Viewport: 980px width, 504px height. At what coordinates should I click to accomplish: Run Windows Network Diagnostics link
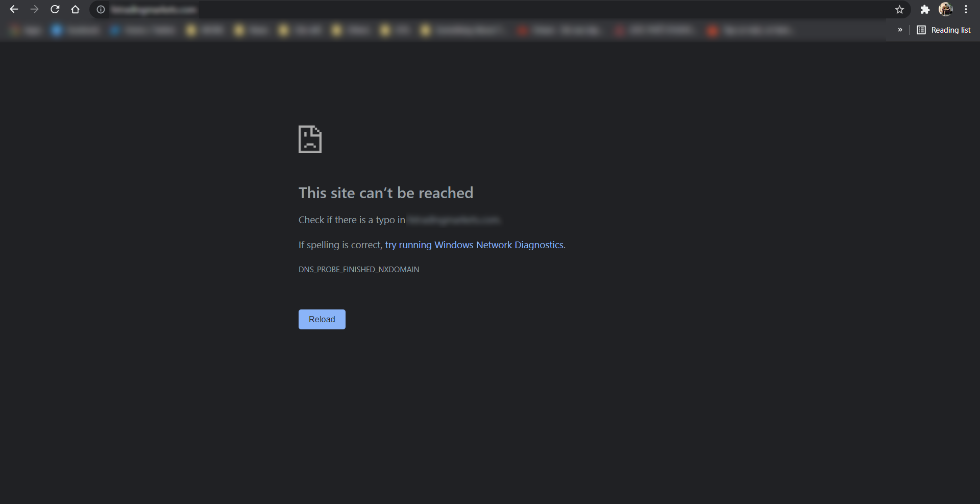tap(474, 245)
